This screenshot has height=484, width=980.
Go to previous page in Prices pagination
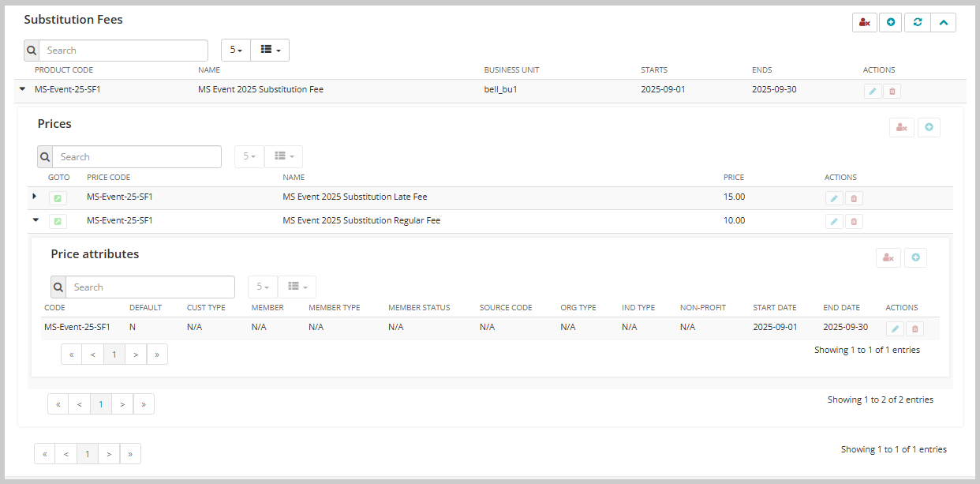[x=79, y=404]
